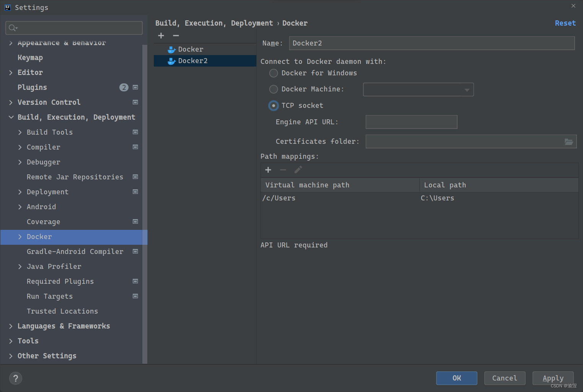Click the Cancel button

click(x=505, y=378)
